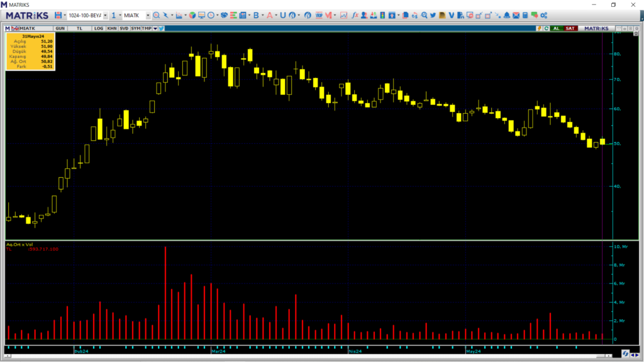Toggle the KHN chart option
644x362 pixels.
112,28
